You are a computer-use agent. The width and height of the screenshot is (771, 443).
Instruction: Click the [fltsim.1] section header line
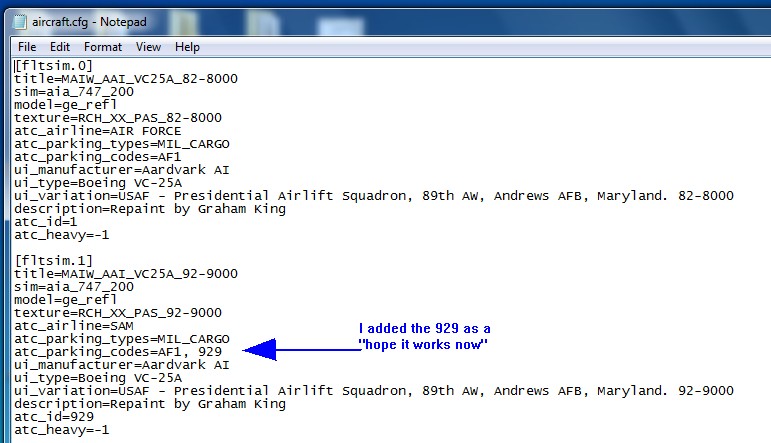54,261
